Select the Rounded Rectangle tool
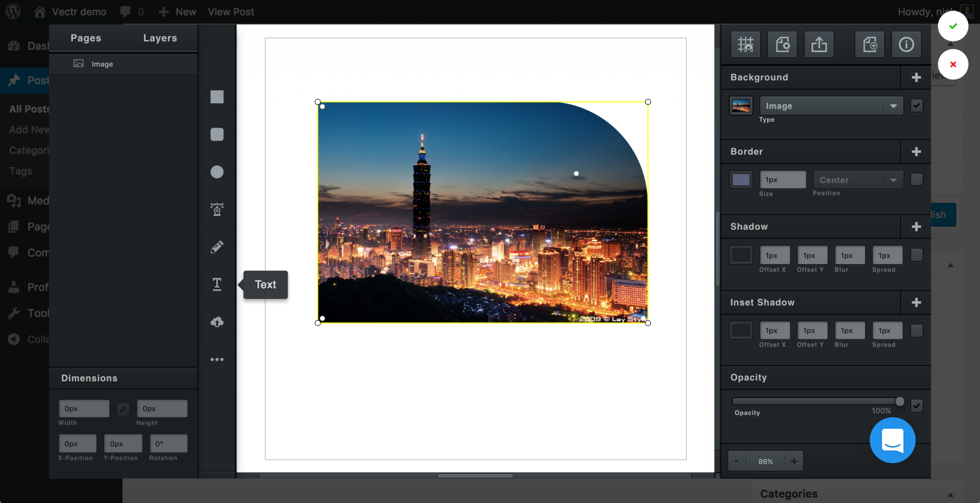The width and height of the screenshot is (980, 503). pos(217,134)
